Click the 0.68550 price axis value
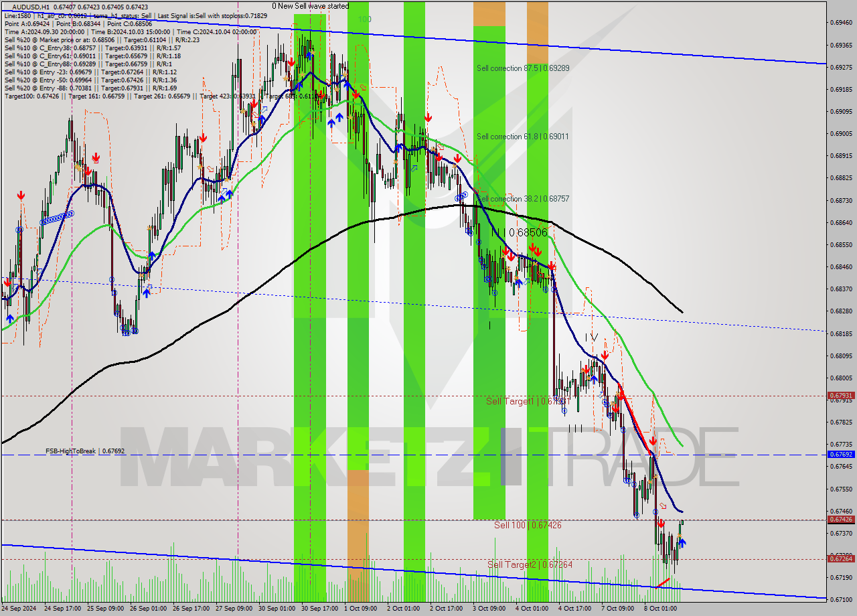Screen dimensions: 857x616 point(841,244)
